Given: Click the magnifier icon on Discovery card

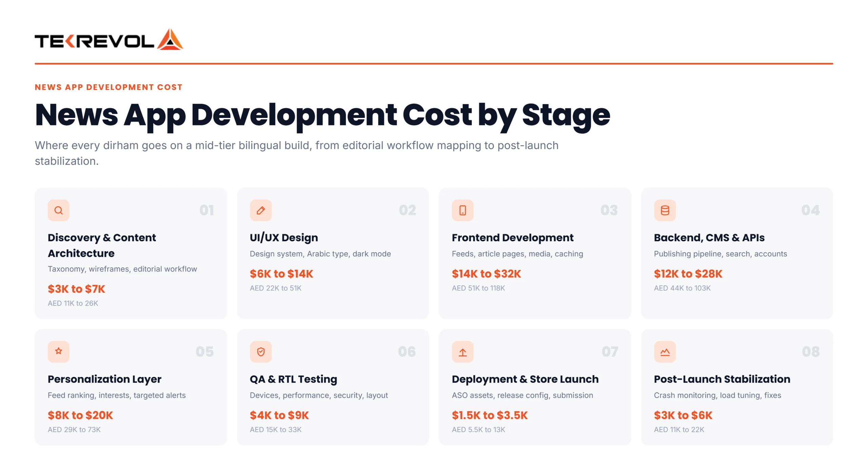Looking at the screenshot, I should tap(58, 210).
